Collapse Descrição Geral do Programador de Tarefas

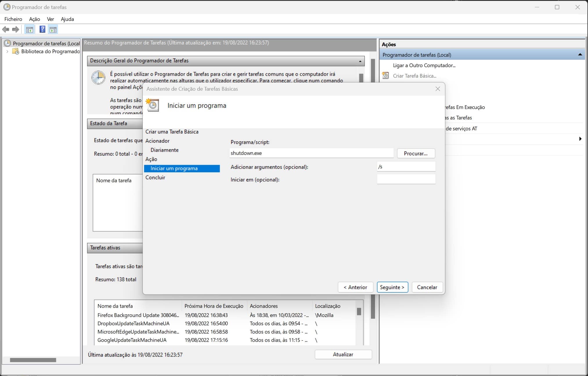point(360,61)
